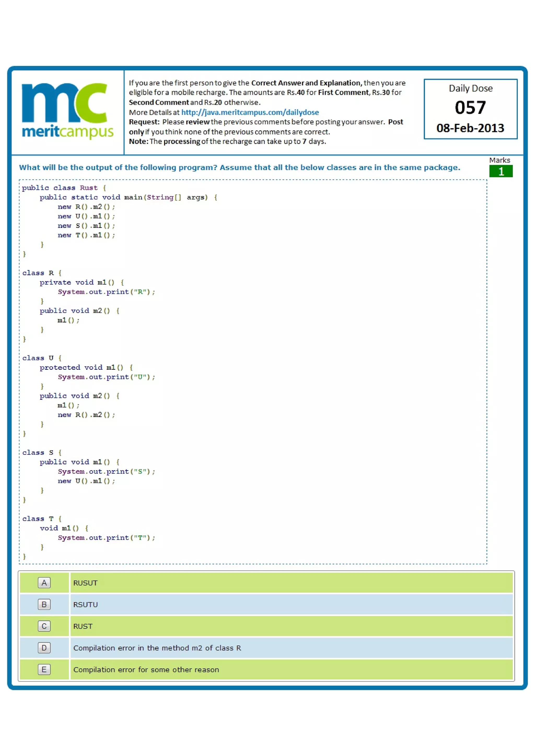
Task: Click the RSUTU answer row
Action: pyautogui.click(x=85, y=604)
